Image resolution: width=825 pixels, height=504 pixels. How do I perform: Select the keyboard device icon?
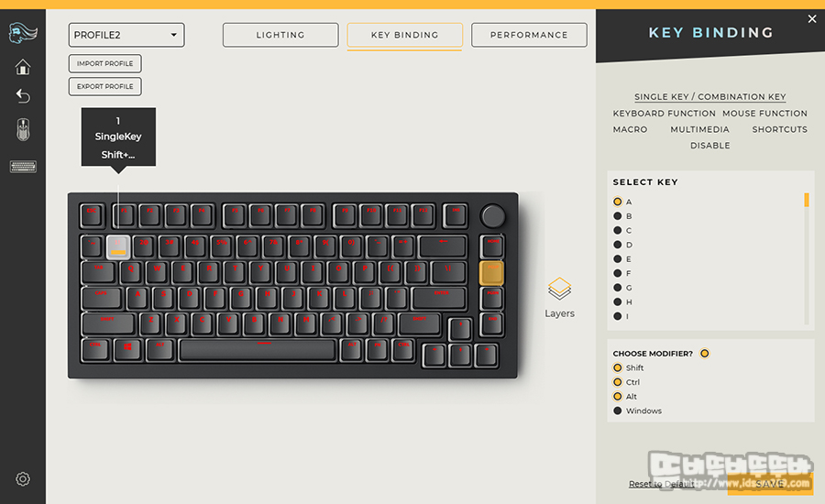(x=23, y=167)
